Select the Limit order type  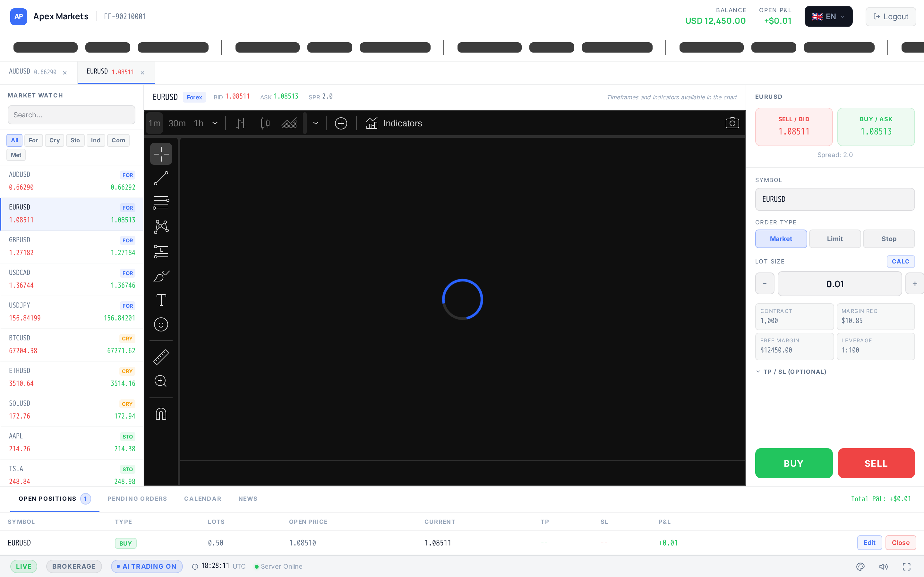[835, 238]
